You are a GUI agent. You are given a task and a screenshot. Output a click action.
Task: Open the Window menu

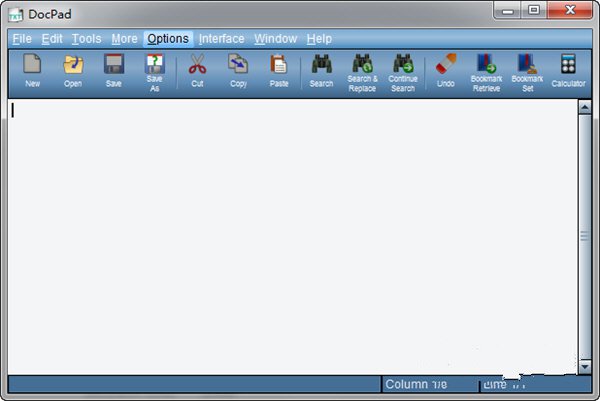pyautogui.click(x=276, y=39)
